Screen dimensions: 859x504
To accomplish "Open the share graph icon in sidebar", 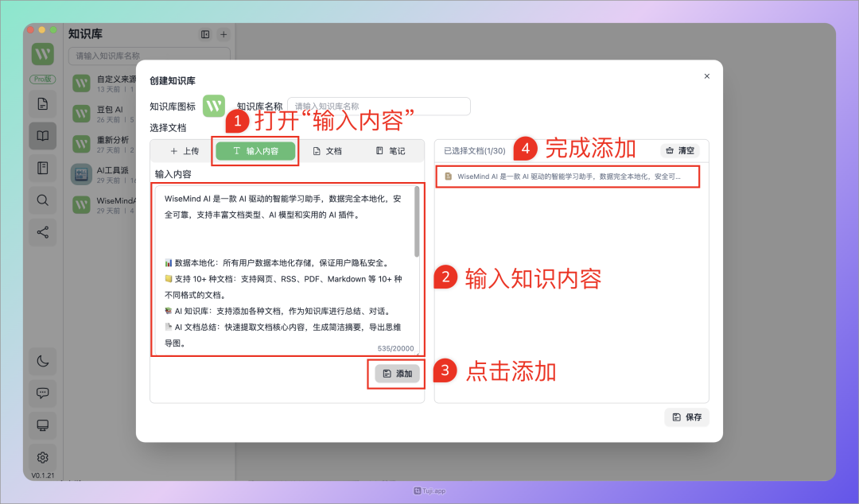I will [x=43, y=232].
